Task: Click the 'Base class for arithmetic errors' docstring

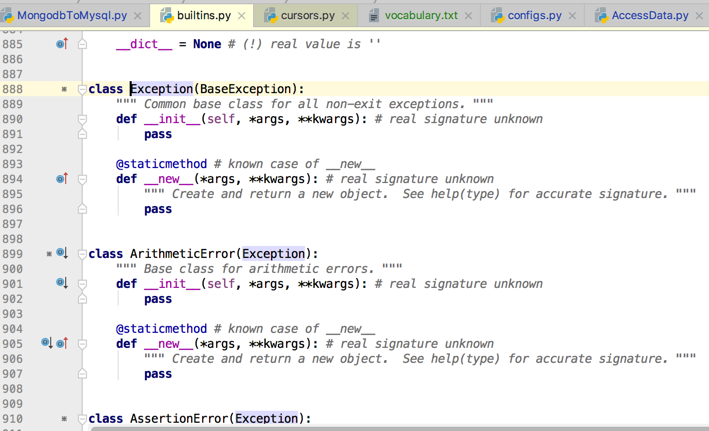Action: click(259, 269)
